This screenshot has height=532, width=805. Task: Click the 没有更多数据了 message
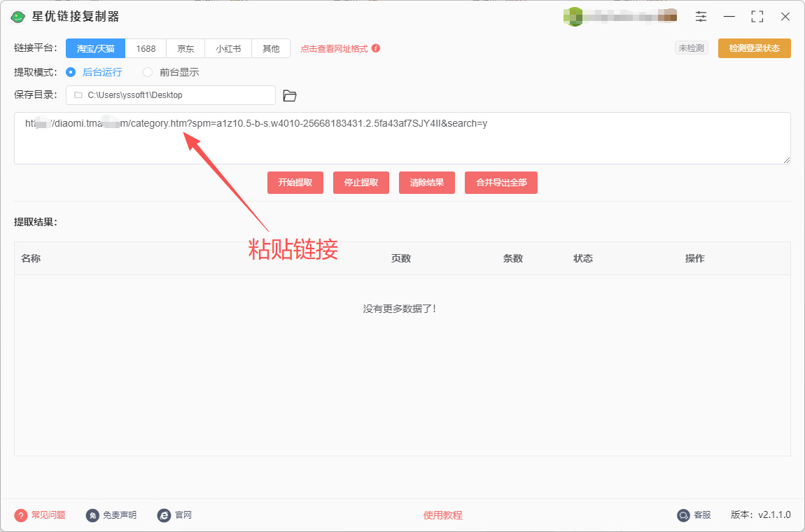[x=400, y=309]
